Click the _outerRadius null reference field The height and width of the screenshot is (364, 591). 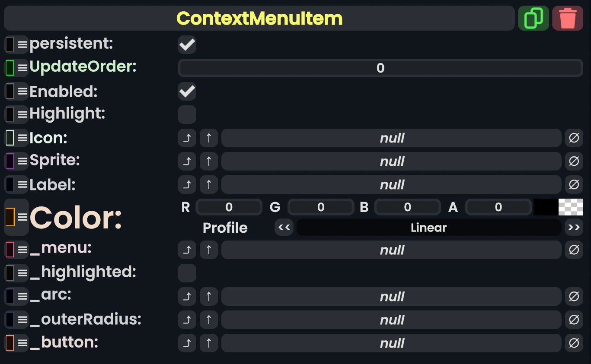click(x=391, y=320)
